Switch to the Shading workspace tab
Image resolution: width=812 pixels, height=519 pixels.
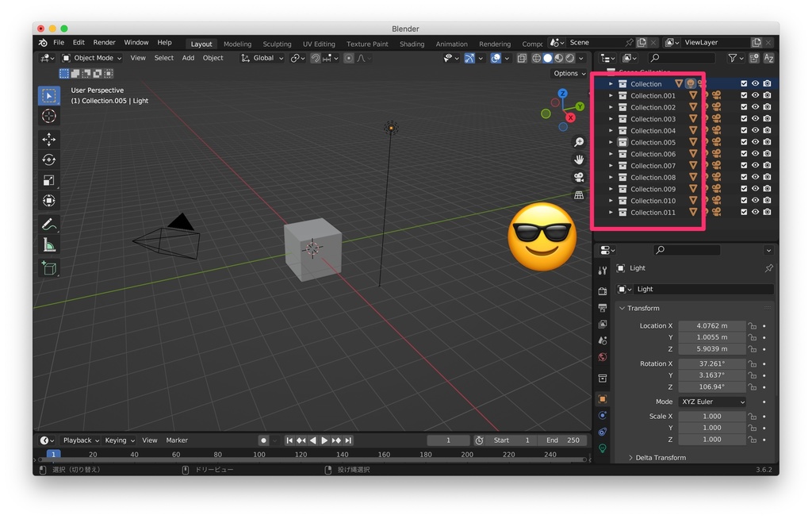tap(412, 44)
